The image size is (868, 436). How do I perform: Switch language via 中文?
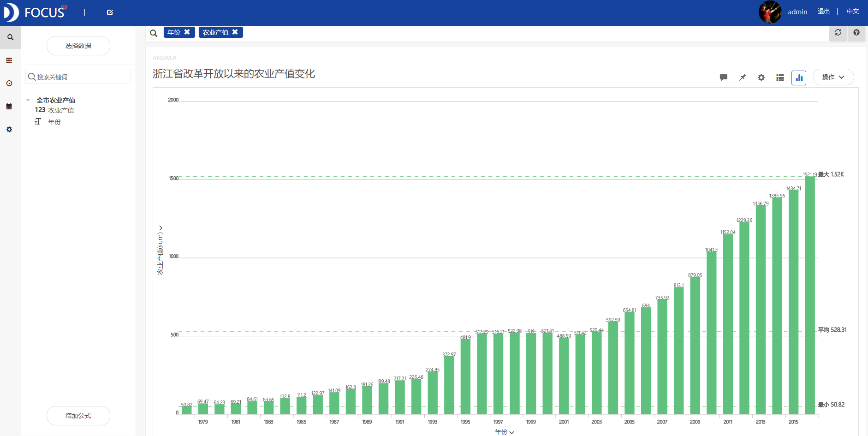point(853,11)
